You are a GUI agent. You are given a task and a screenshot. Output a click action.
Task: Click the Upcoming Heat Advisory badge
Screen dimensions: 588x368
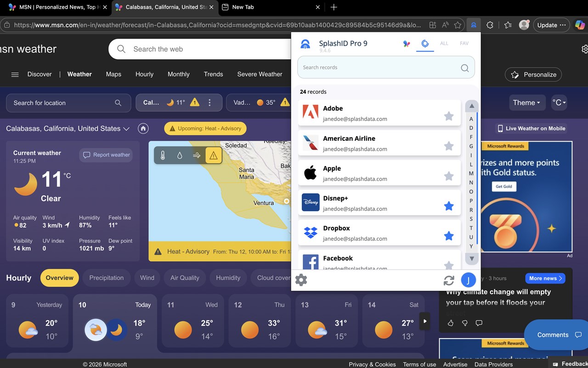[205, 128]
